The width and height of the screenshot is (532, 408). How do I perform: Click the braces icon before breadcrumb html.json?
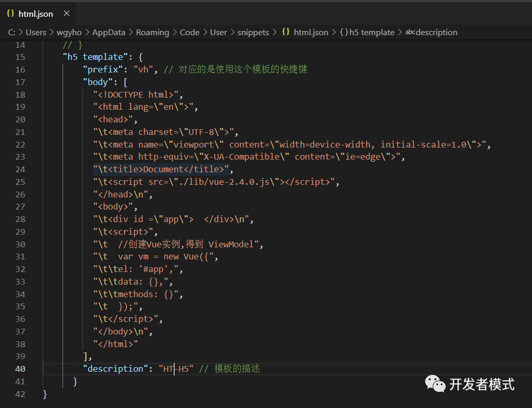pyautogui.click(x=286, y=32)
